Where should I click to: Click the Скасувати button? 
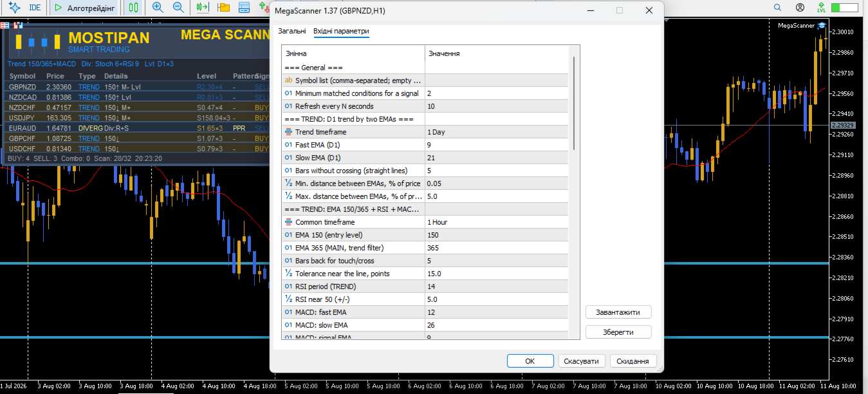(x=582, y=361)
